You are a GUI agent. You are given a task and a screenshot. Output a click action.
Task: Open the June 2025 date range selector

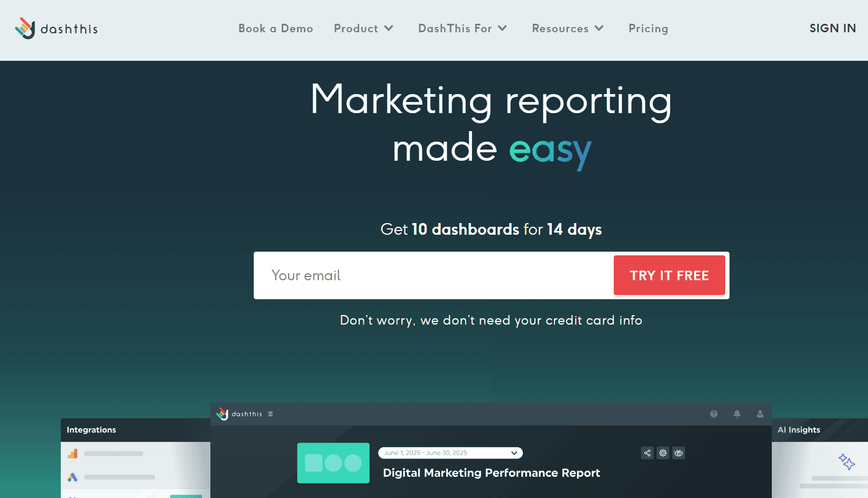[450, 453]
